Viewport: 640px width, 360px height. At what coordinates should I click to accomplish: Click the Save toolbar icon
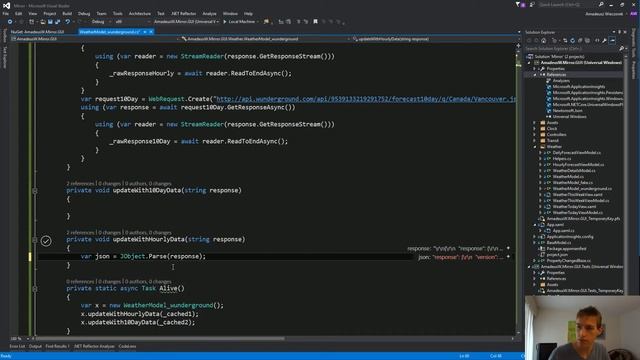[x=50, y=22]
